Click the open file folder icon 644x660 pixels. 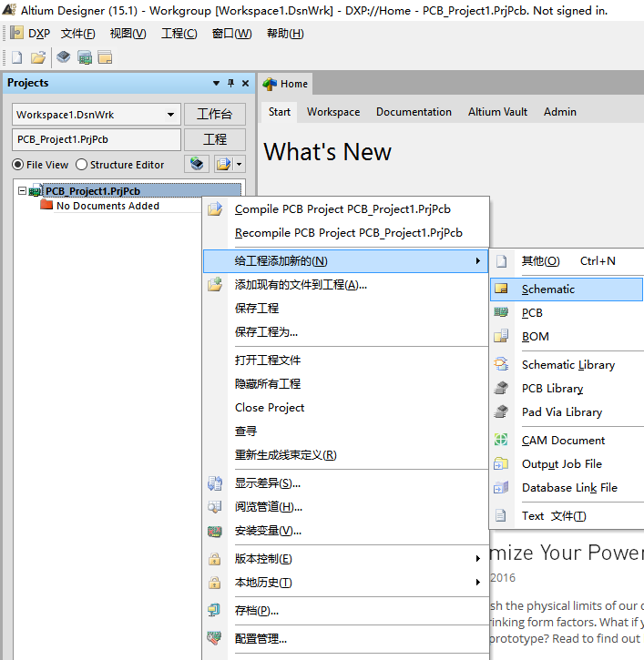pyautogui.click(x=38, y=57)
